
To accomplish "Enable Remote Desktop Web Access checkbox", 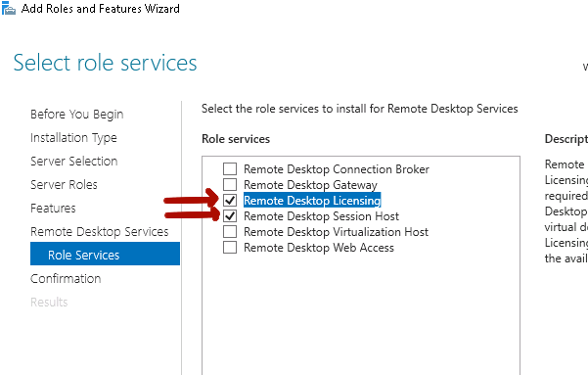I will (230, 248).
